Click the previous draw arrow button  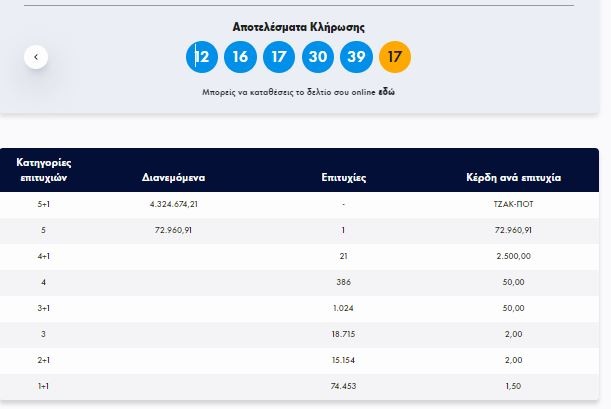point(36,57)
